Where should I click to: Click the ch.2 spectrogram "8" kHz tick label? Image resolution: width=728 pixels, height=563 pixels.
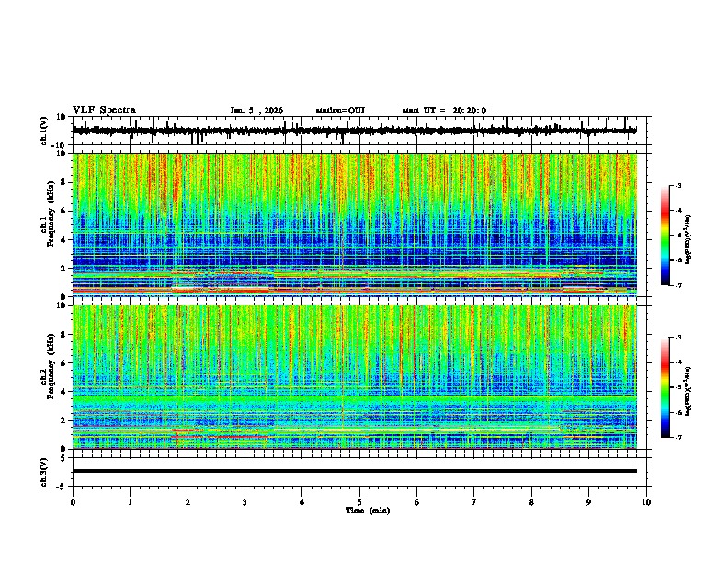[x=64, y=335]
